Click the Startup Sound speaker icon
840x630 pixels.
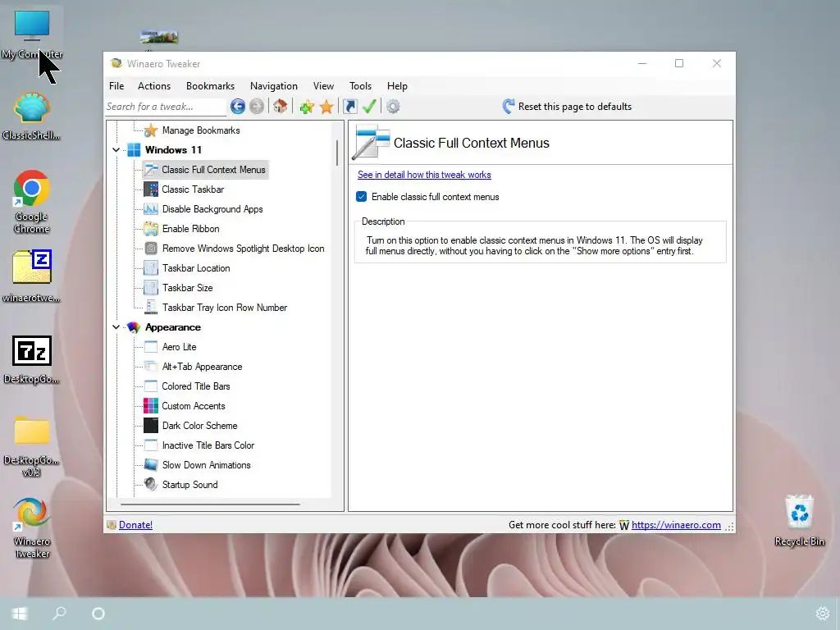151,484
